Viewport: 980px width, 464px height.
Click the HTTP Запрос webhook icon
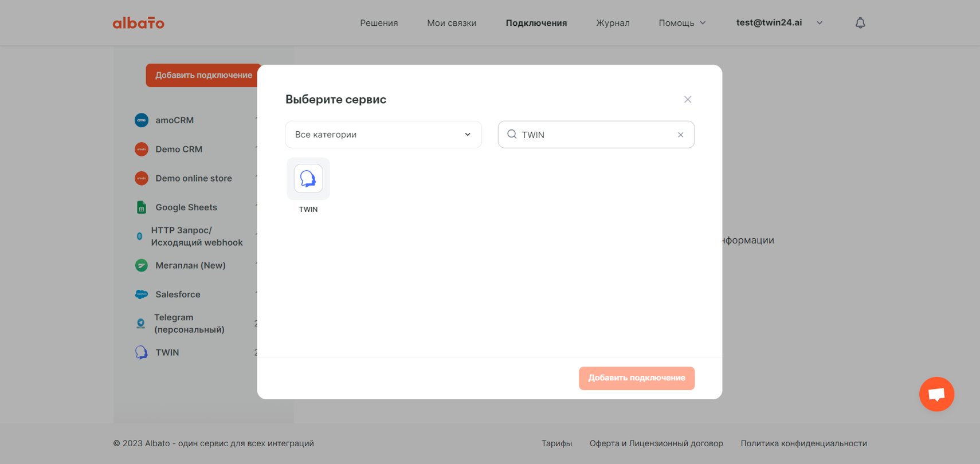139,236
